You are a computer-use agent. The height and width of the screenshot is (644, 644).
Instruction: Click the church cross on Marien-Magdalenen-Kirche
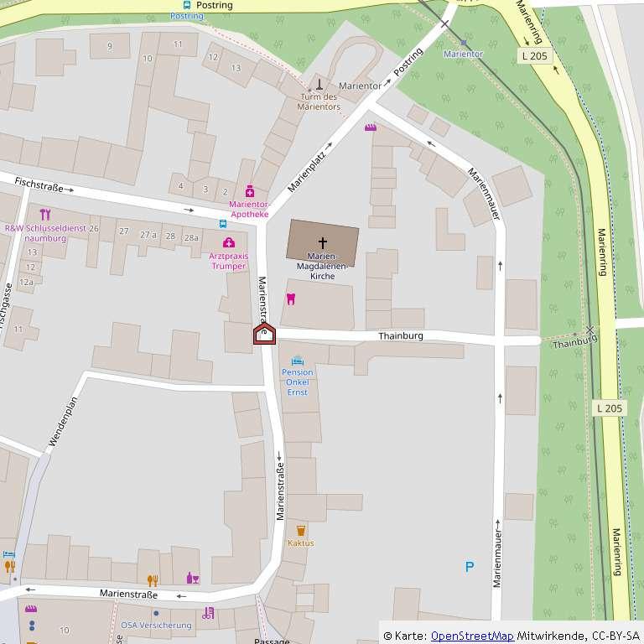[x=323, y=241]
